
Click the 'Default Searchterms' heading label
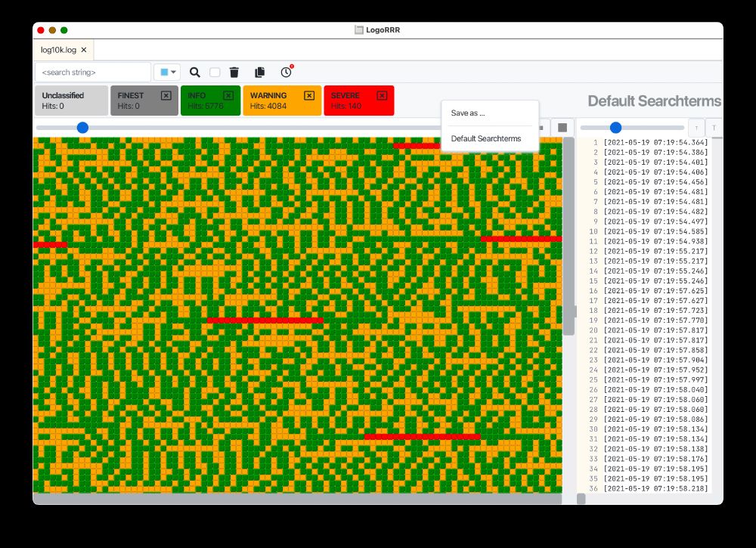pos(654,101)
